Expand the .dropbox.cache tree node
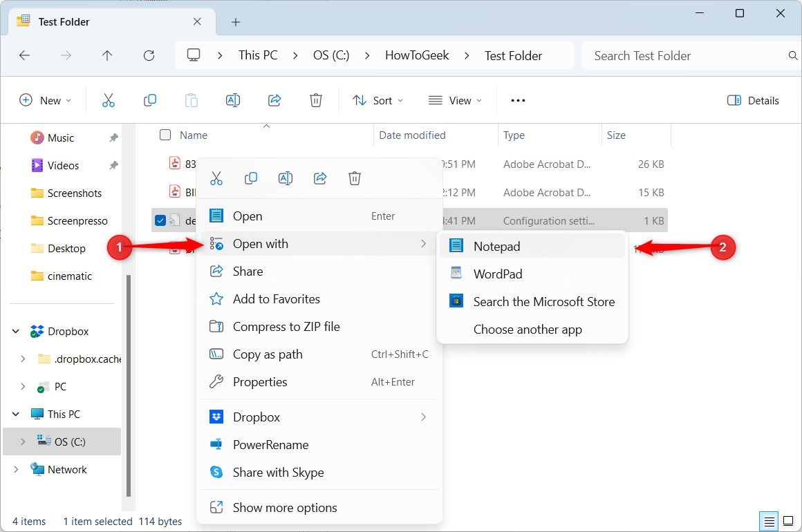The height and width of the screenshot is (532, 802). pyautogui.click(x=23, y=359)
